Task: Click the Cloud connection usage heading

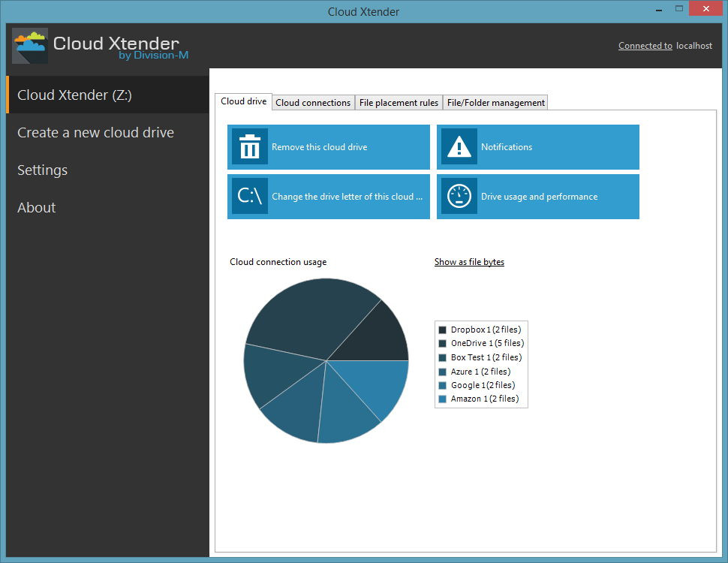Action: click(x=278, y=262)
